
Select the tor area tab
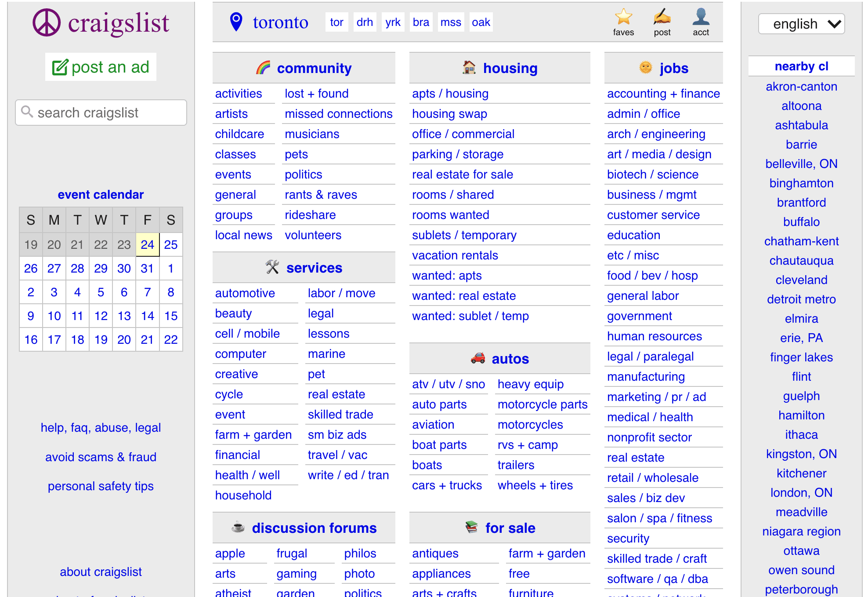click(336, 22)
